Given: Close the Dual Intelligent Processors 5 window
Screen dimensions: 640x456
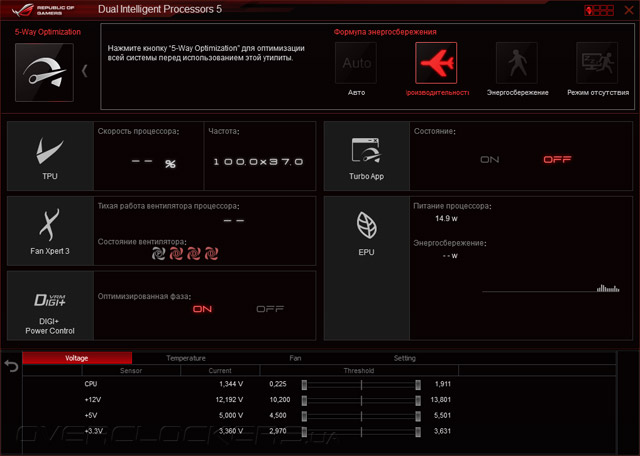Looking at the screenshot, I should [629, 10].
